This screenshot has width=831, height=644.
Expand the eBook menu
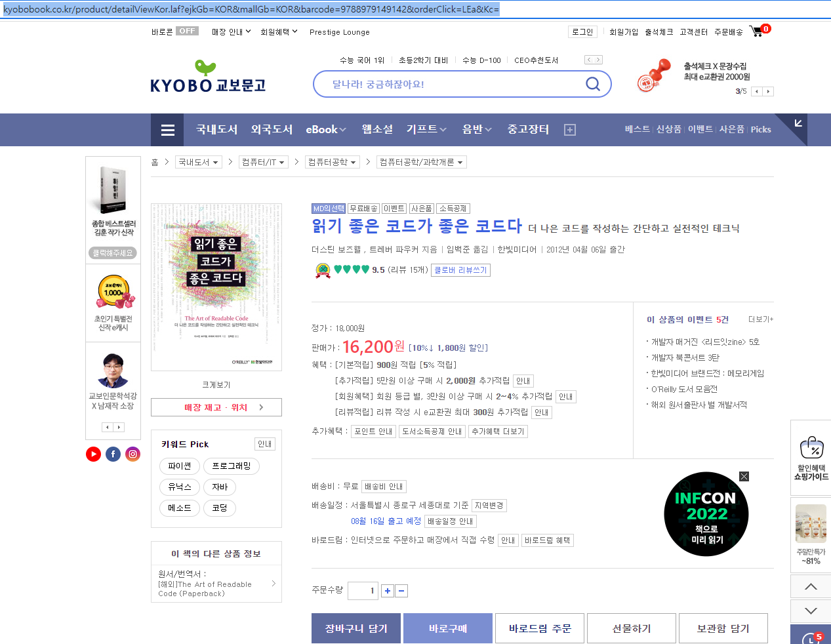pyautogui.click(x=326, y=130)
